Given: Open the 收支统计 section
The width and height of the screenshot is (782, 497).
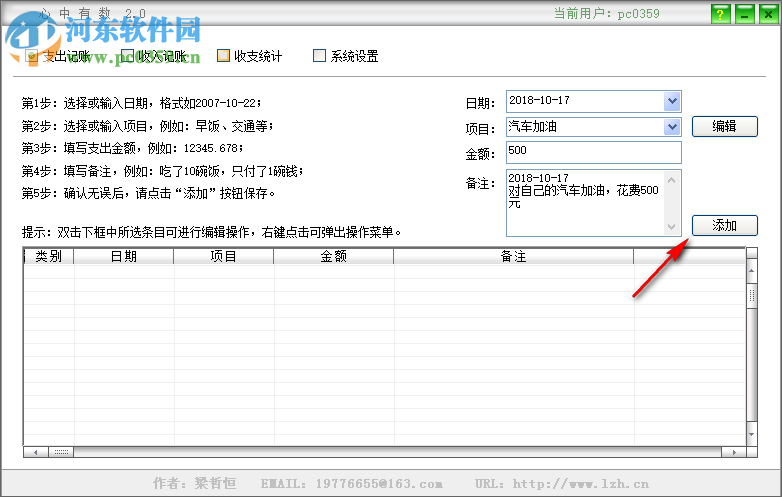Looking at the screenshot, I should coord(250,56).
